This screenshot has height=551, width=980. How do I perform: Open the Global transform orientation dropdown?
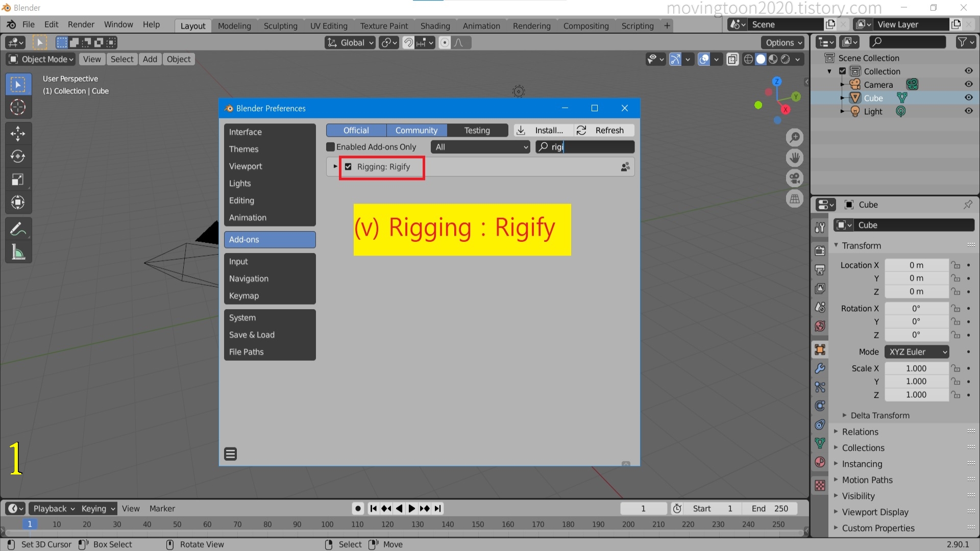(x=351, y=43)
